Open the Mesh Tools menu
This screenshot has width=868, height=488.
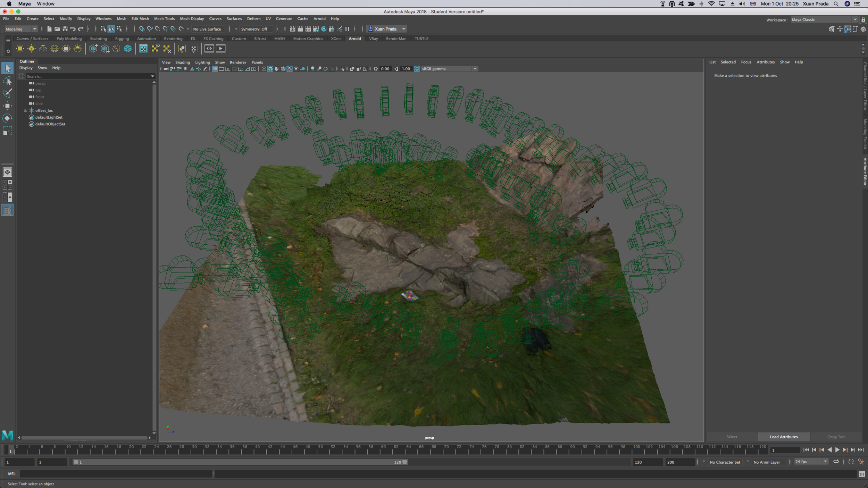coord(164,19)
